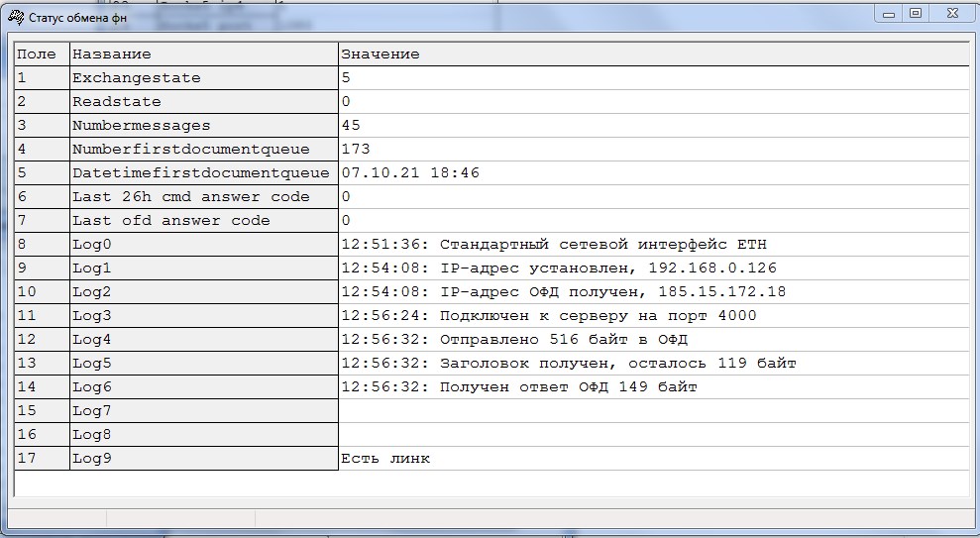Maximize the Статус обмена фн window
This screenshot has width=980, height=538.
(916, 13)
